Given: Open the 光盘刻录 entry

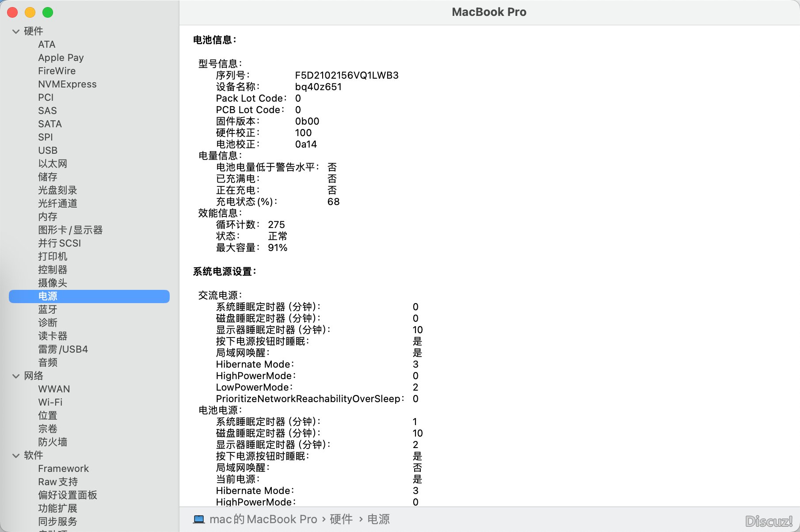Looking at the screenshot, I should click(57, 190).
